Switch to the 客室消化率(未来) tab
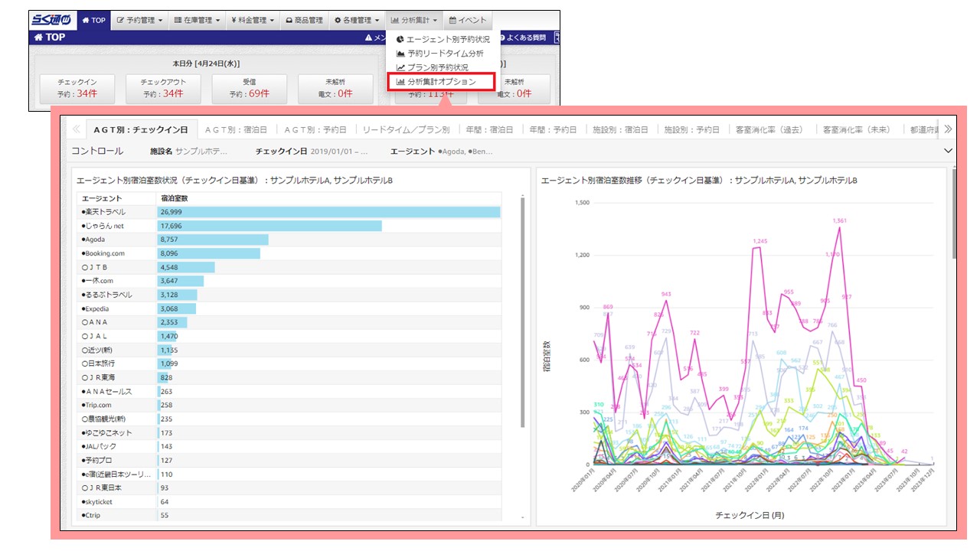Viewport: 980px width, 551px height. tap(857, 130)
